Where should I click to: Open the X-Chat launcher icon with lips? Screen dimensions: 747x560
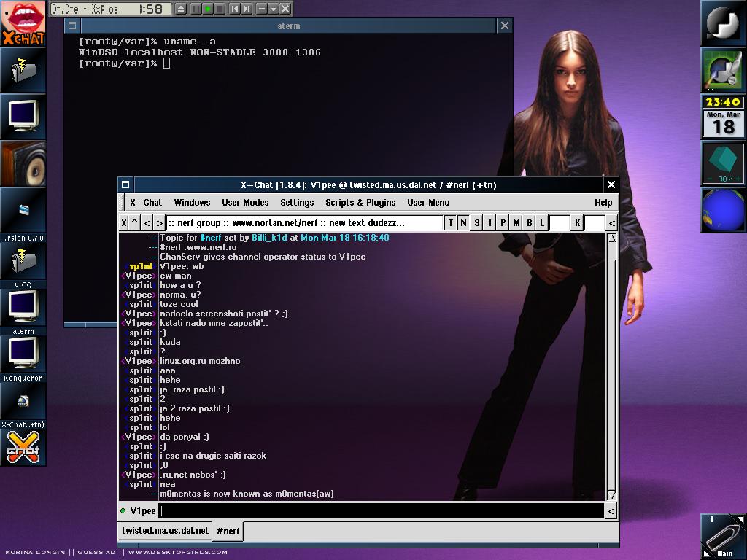(x=23, y=23)
